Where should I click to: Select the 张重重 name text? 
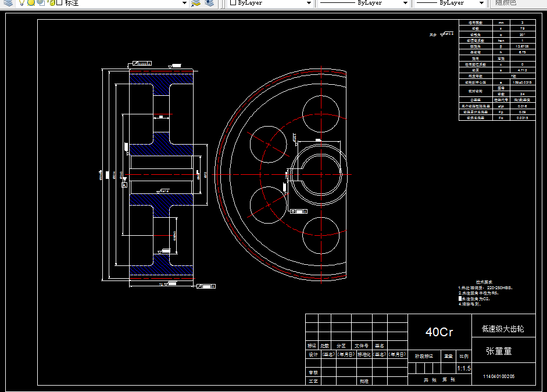click(x=499, y=351)
